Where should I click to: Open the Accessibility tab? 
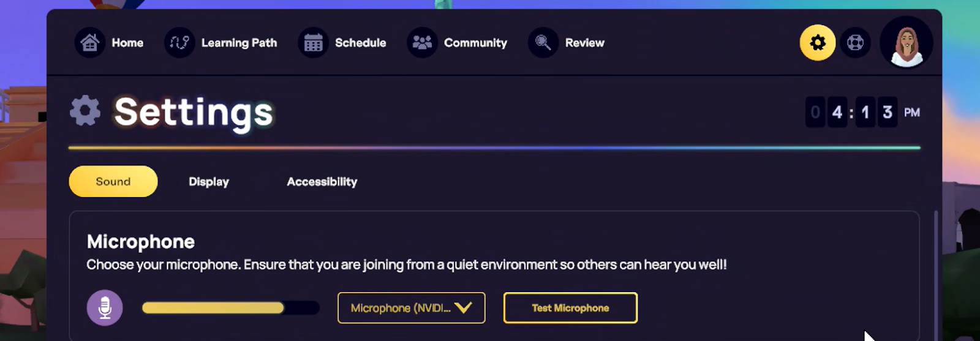click(x=322, y=182)
